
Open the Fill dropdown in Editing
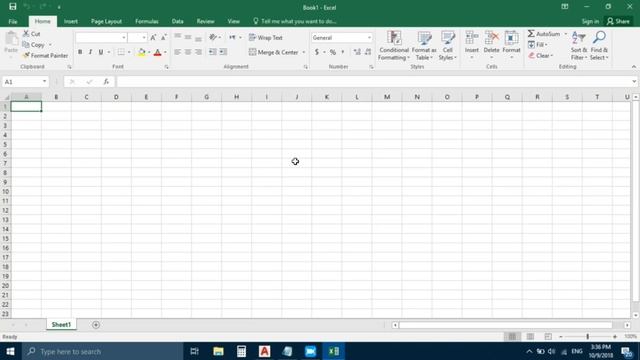538,44
